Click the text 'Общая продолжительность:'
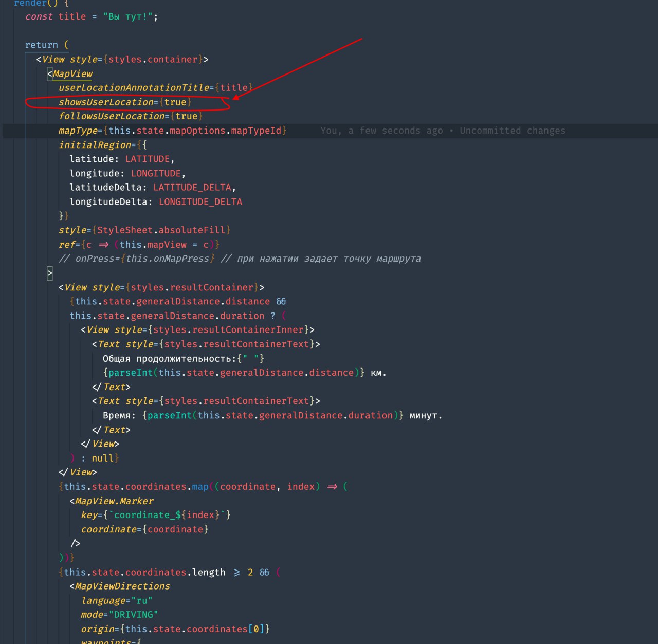The image size is (658, 644). tap(170, 358)
